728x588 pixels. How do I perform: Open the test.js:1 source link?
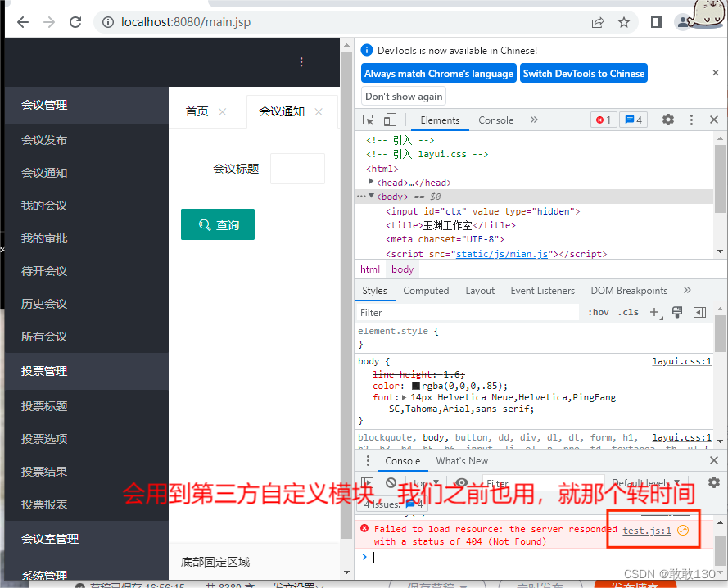[x=646, y=531]
